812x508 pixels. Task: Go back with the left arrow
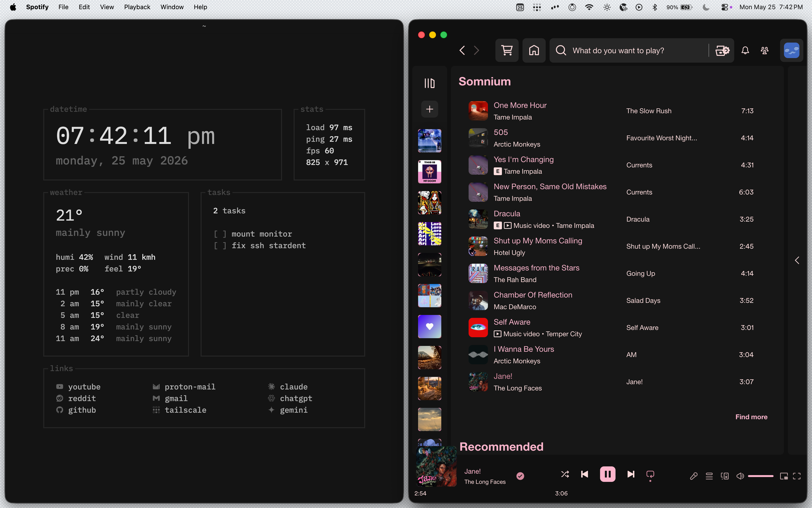(462, 50)
